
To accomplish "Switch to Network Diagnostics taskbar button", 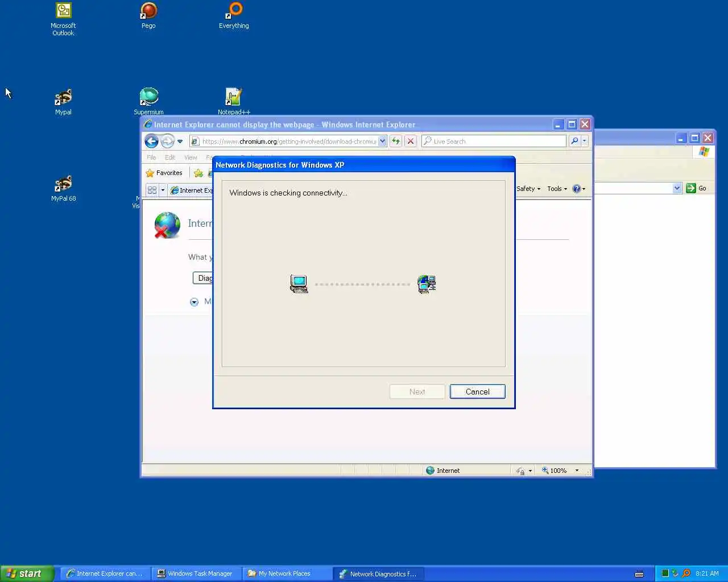I will pyautogui.click(x=378, y=573).
